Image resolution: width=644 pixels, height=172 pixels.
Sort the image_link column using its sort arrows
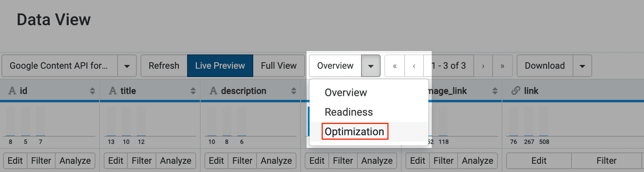(x=495, y=91)
